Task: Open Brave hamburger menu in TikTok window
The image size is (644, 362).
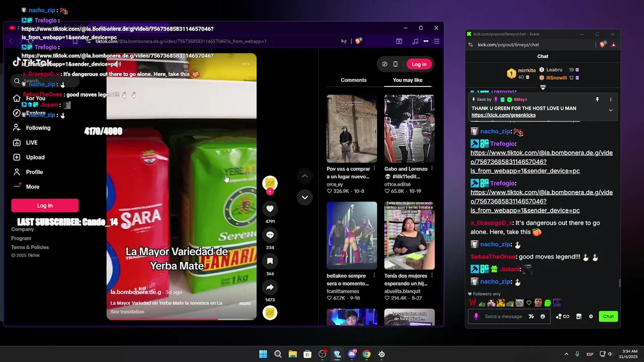Action: pyautogui.click(x=437, y=41)
